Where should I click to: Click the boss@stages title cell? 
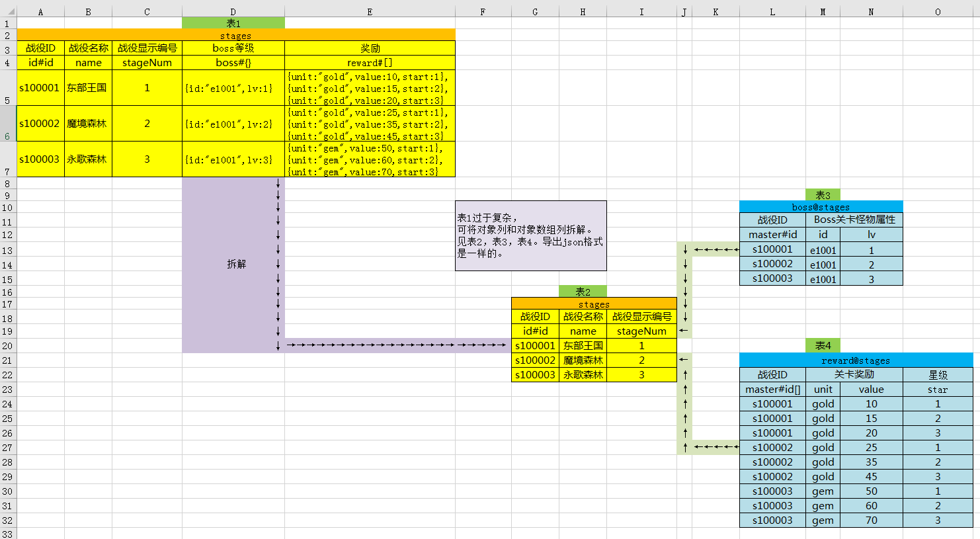click(821, 207)
